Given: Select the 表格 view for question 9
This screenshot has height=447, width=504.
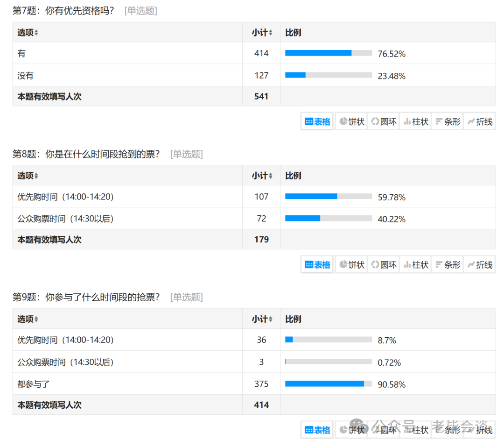Looking at the screenshot, I should click(317, 430).
